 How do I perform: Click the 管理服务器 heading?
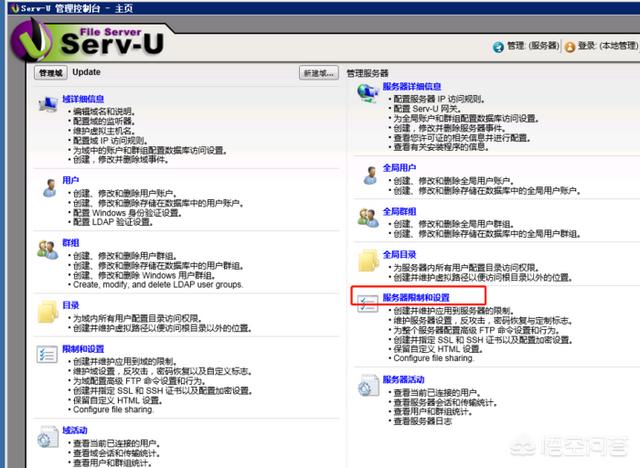click(x=367, y=73)
